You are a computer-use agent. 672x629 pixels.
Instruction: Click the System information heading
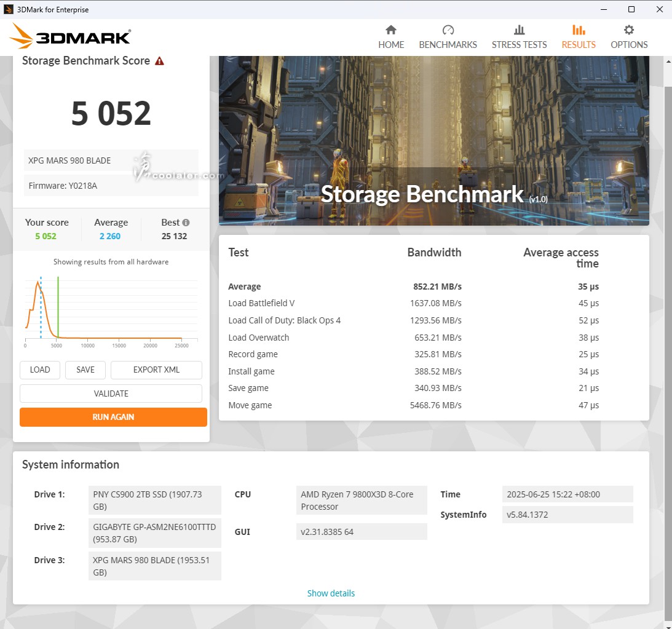pyautogui.click(x=71, y=465)
